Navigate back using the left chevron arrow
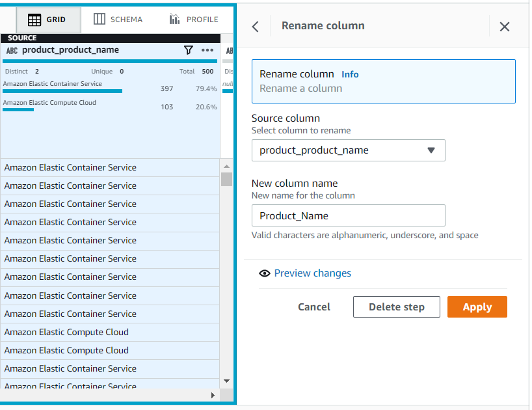This screenshot has width=532, height=410. tap(255, 26)
